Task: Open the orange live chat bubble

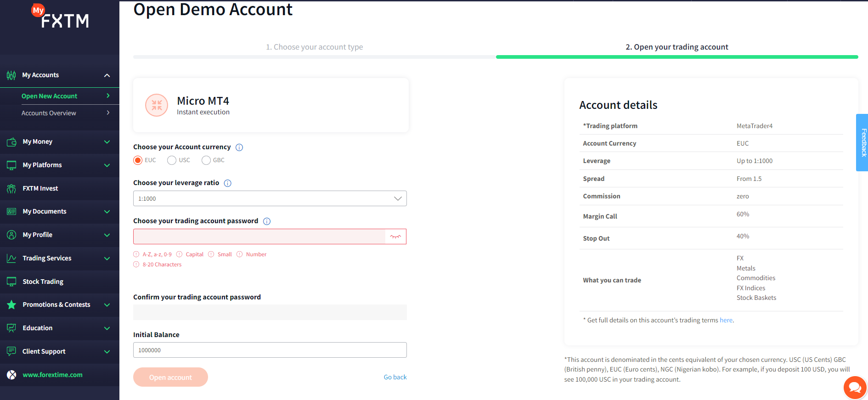Action: [855, 388]
